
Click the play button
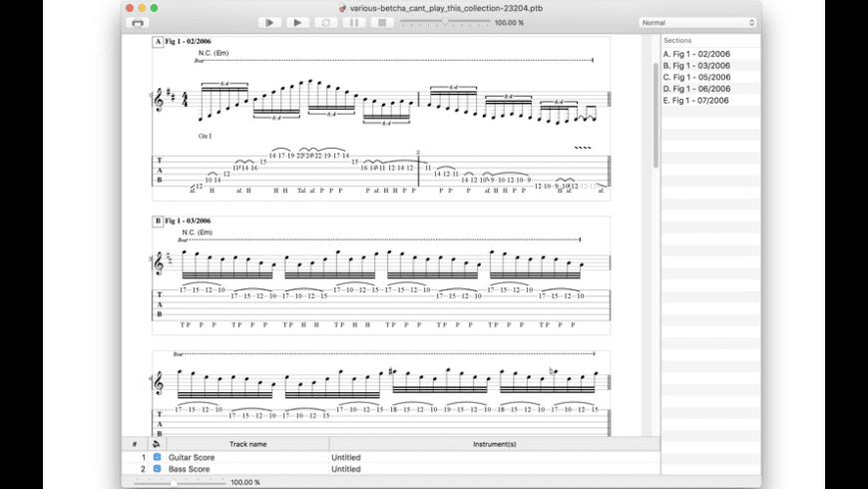coord(298,23)
